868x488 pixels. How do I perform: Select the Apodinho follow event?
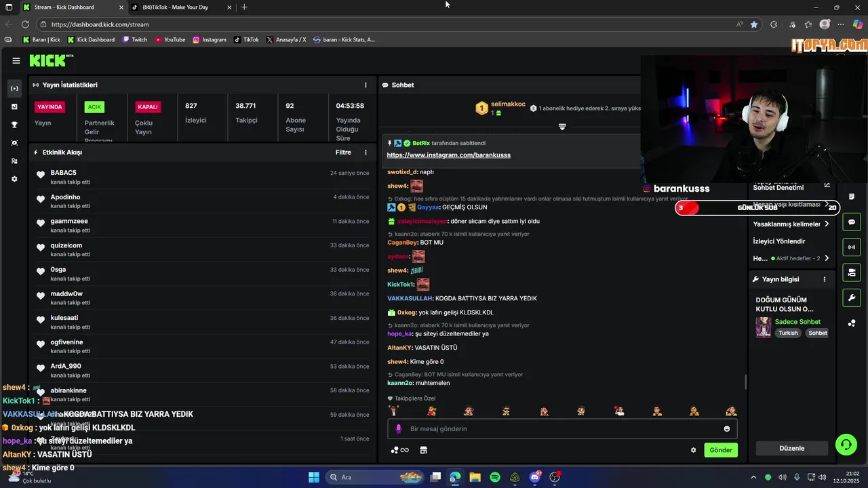(x=202, y=201)
